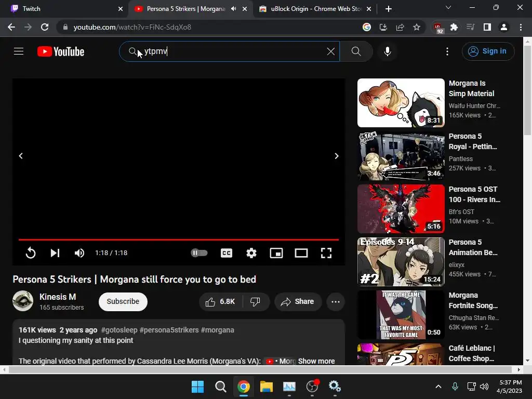The height and width of the screenshot is (399, 532).
Task: Expand the description with Show more
Action: pos(316,361)
